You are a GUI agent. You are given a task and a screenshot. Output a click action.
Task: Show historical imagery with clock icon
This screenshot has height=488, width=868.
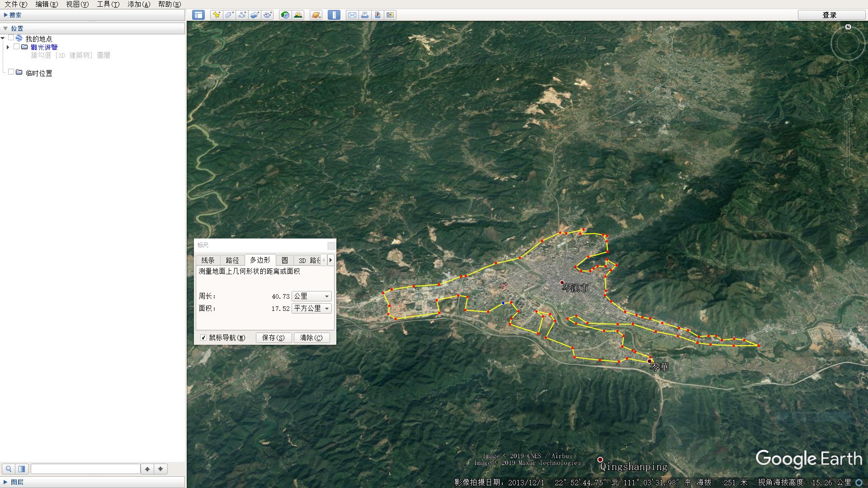pyautogui.click(x=285, y=15)
